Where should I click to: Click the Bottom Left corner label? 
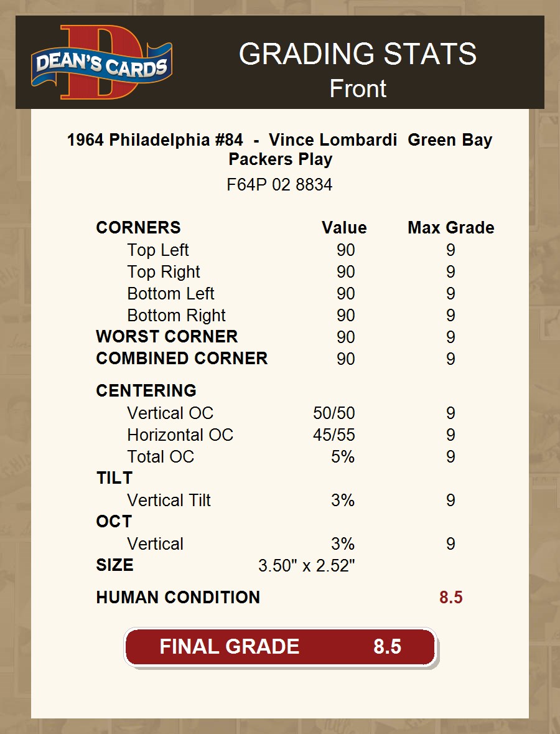[x=170, y=294]
